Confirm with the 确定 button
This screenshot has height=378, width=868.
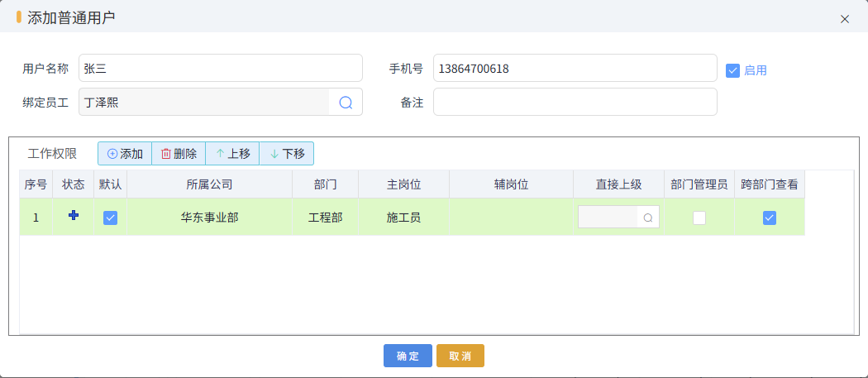408,356
